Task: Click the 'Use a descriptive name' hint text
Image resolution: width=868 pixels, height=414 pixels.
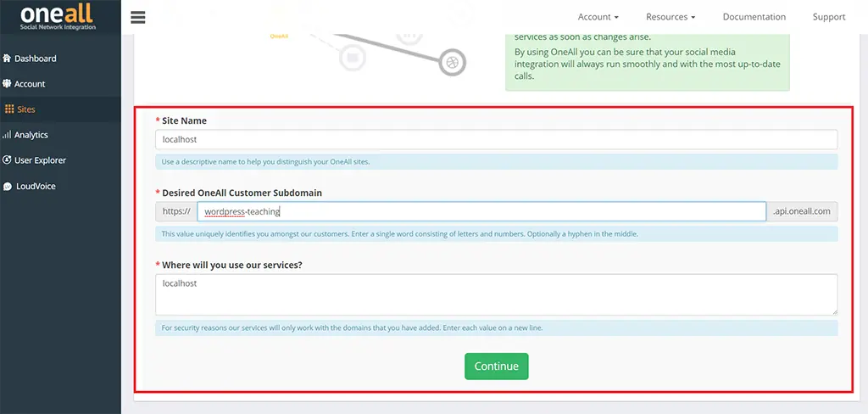Action: 265,162
